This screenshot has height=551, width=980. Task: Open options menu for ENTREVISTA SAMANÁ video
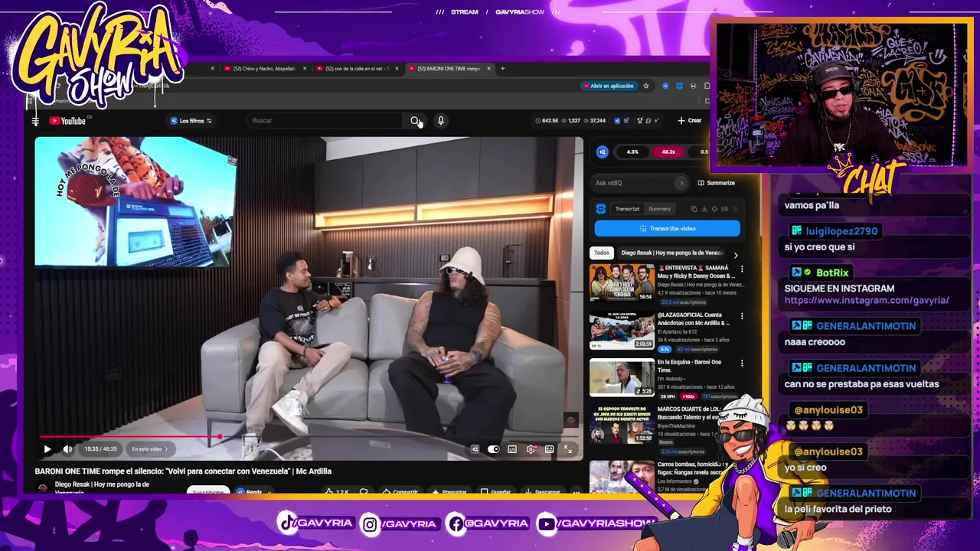click(741, 269)
